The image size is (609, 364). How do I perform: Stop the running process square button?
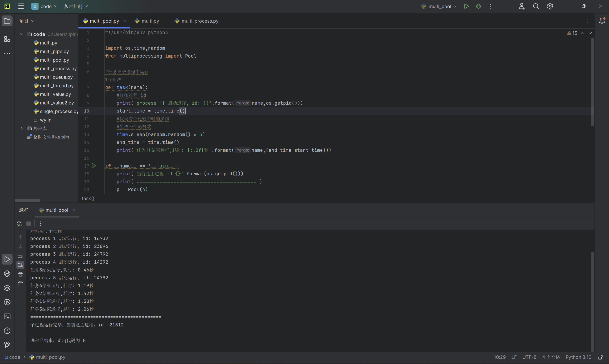point(29,224)
